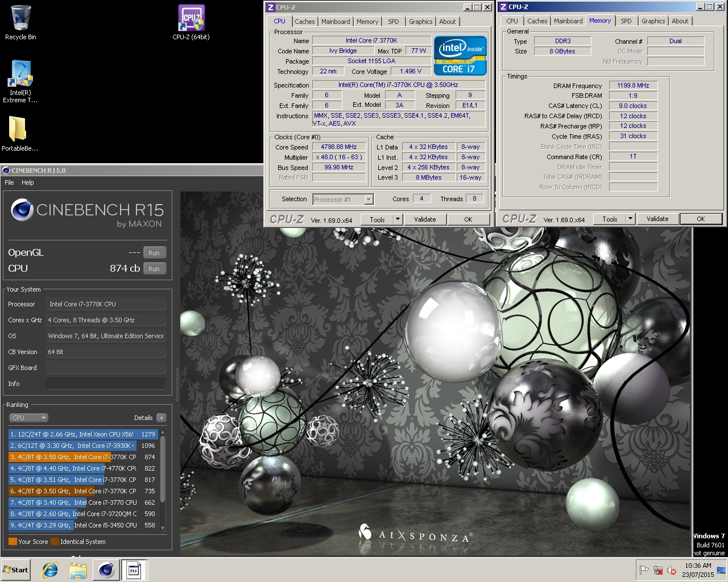728x582 pixels.
Task: Click Validate in right CPU-Z window
Action: tap(657, 219)
